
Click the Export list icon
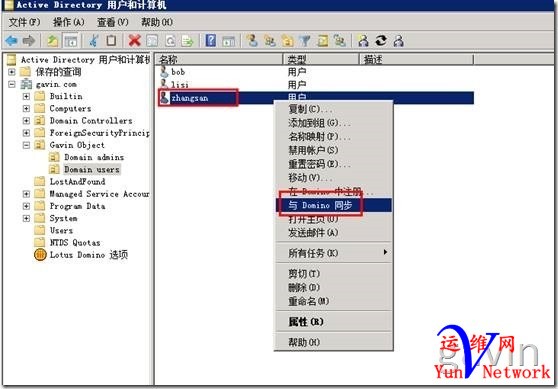(187, 41)
